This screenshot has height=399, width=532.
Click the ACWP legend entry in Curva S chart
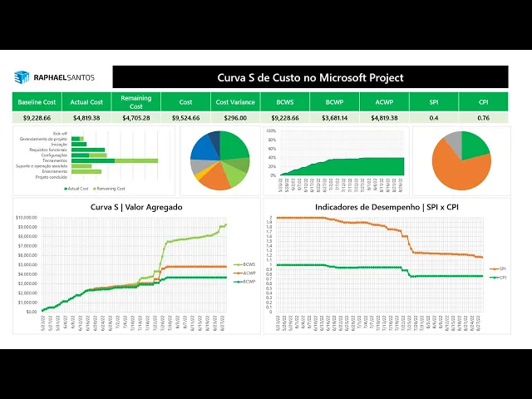pos(244,273)
